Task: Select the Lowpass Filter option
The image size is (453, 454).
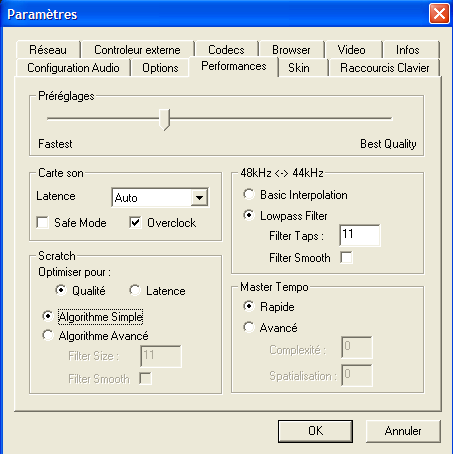Action: pyautogui.click(x=249, y=215)
